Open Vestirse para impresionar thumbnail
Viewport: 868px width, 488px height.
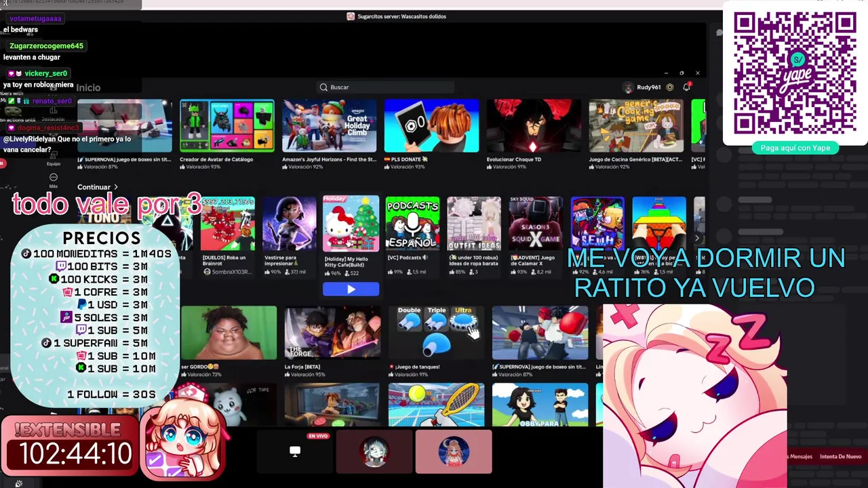point(290,224)
